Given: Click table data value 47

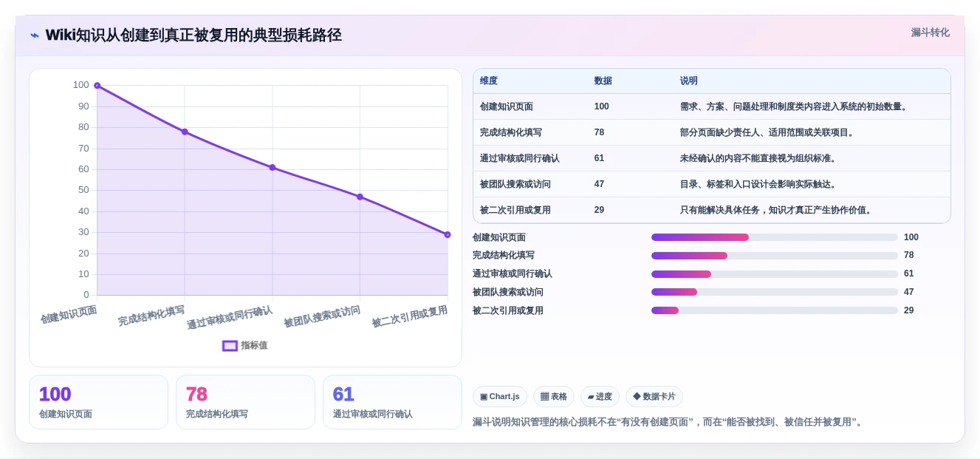Looking at the screenshot, I should (x=599, y=184).
